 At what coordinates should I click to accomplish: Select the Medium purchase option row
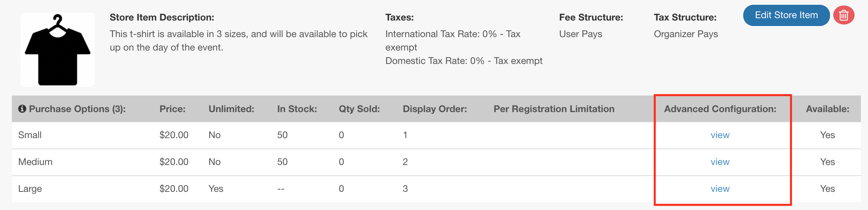click(x=35, y=162)
